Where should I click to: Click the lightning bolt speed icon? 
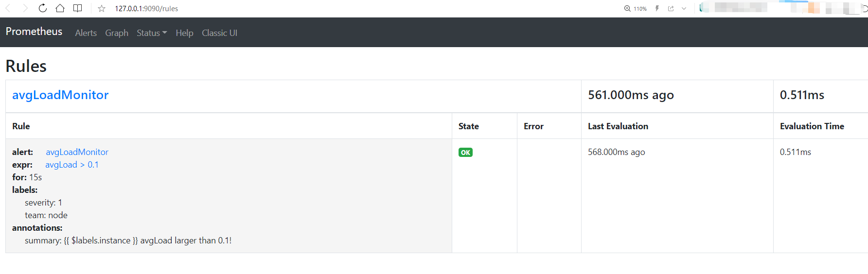657,9
